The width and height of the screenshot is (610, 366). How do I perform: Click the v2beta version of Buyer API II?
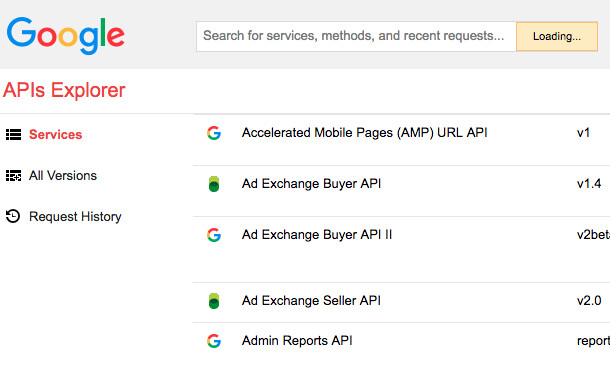[593, 235]
